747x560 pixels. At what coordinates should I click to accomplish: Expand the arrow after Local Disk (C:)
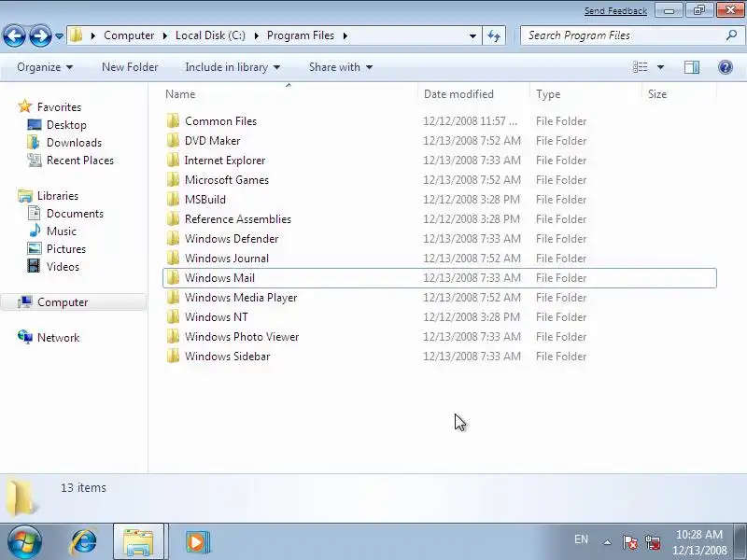coord(256,35)
